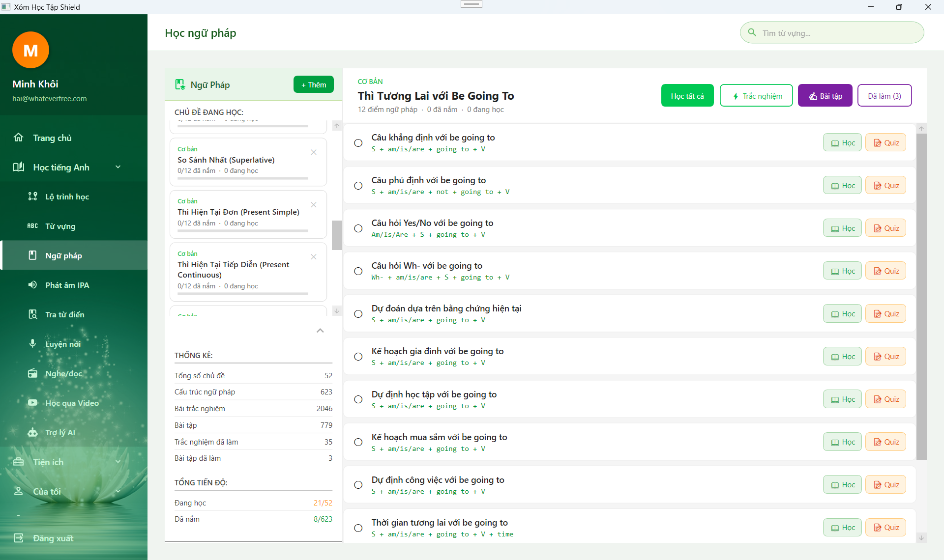Expand the Của tôi menu chevron

click(118, 491)
